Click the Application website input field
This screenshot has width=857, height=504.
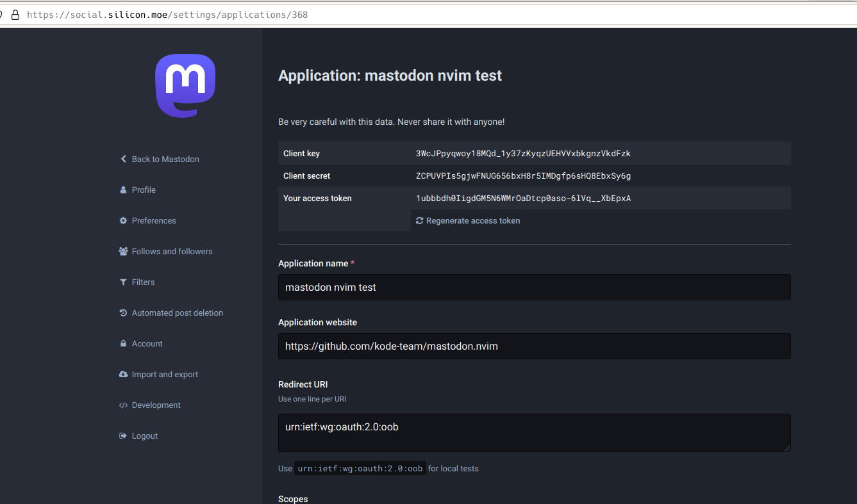click(x=535, y=346)
